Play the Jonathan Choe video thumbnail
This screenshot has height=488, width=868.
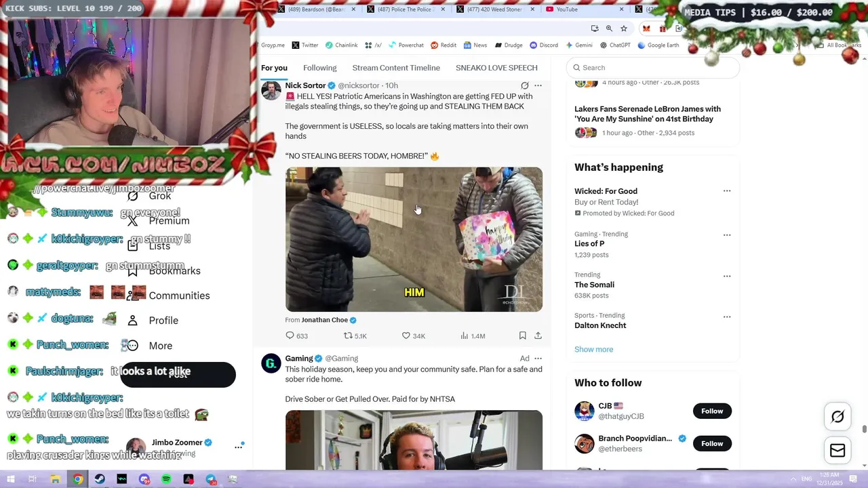pyautogui.click(x=414, y=239)
